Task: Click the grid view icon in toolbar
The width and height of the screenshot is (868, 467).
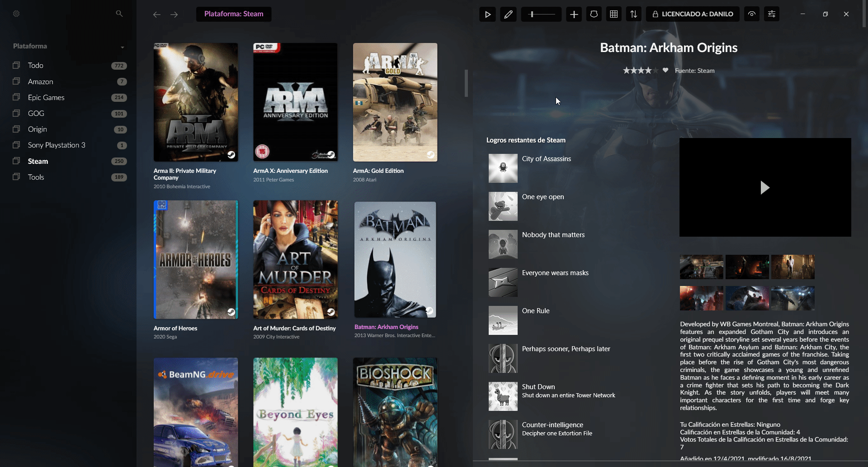Action: pyautogui.click(x=613, y=14)
